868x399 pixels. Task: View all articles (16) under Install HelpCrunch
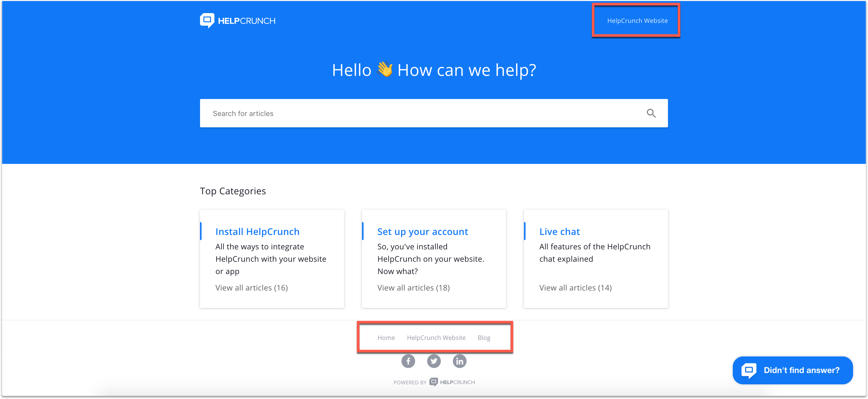coord(251,287)
